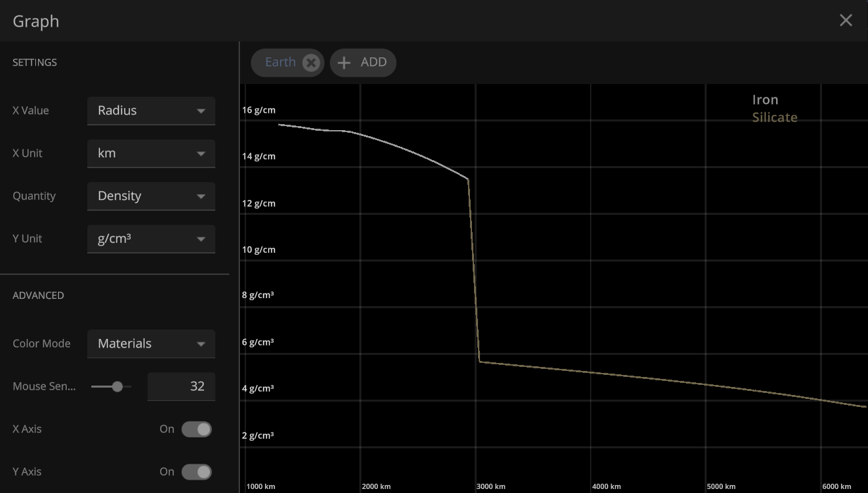This screenshot has height=493, width=868.
Task: Click the Silicate legend label
Action: pos(775,117)
